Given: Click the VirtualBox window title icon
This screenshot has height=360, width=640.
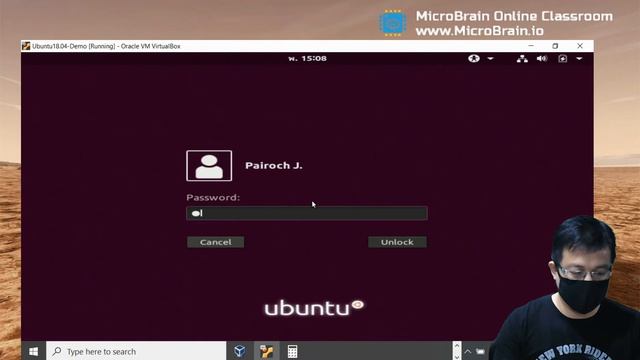Looking at the screenshot, I should (26, 46).
